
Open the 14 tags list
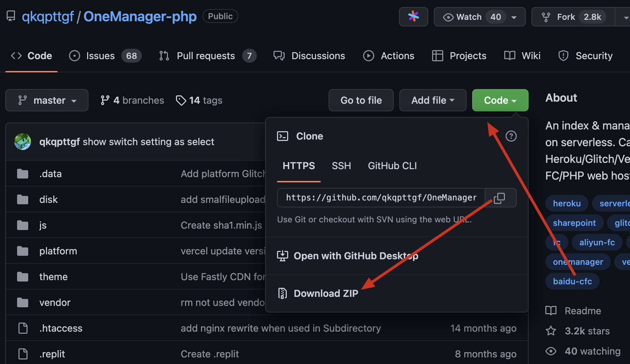tap(199, 101)
